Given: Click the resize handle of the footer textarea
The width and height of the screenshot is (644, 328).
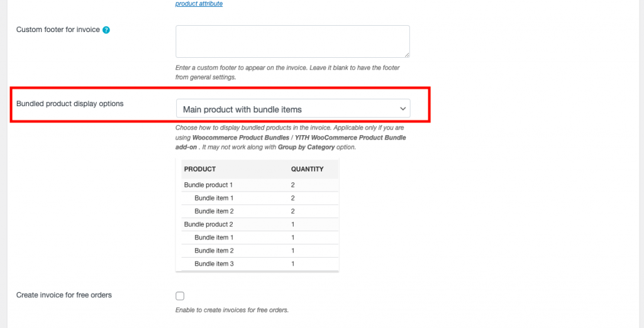Looking at the screenshot, I should click(407, 55).
